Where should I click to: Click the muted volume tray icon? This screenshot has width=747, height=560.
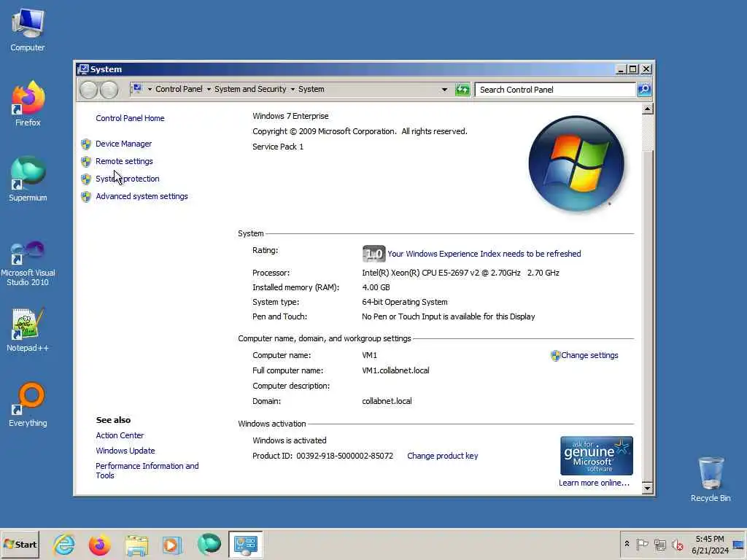pos(677,544)
